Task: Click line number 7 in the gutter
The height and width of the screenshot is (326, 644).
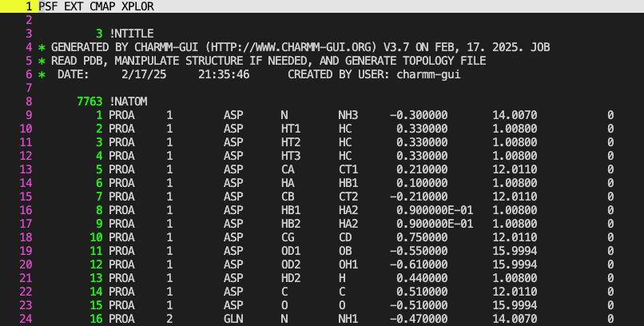Action: click(x=29, y=88)
